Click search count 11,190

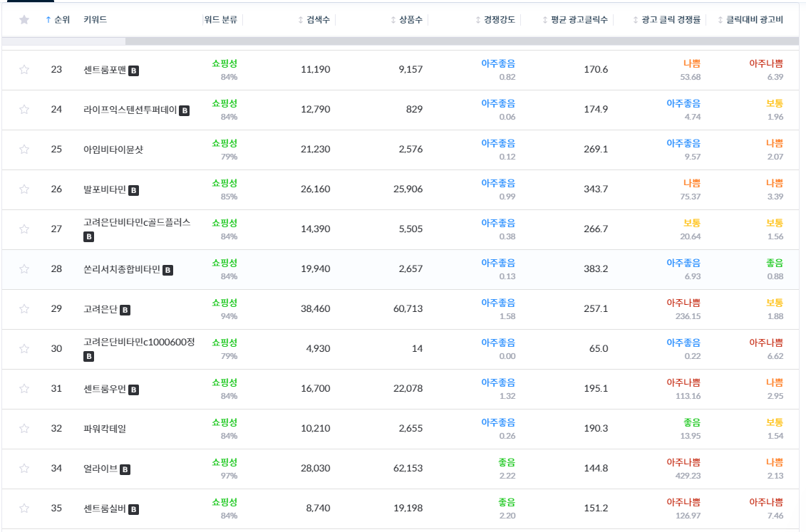point(316,69)
